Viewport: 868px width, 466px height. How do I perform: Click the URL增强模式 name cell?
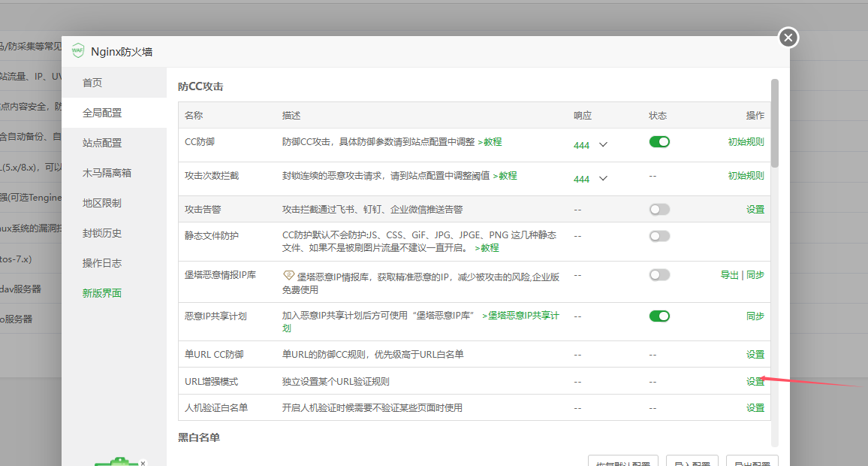(211, 381)
